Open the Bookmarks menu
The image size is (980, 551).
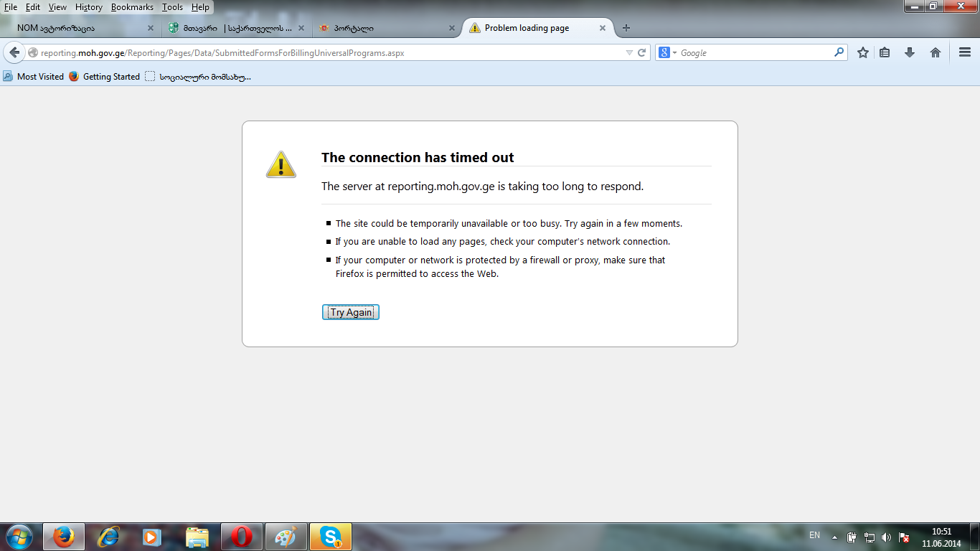pyautogui.click(x=132, y=7)
